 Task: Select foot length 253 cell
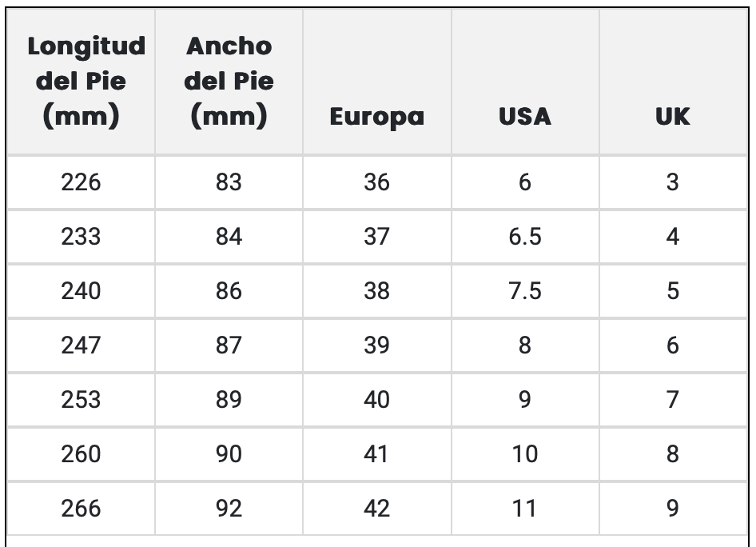coord(81,399)
